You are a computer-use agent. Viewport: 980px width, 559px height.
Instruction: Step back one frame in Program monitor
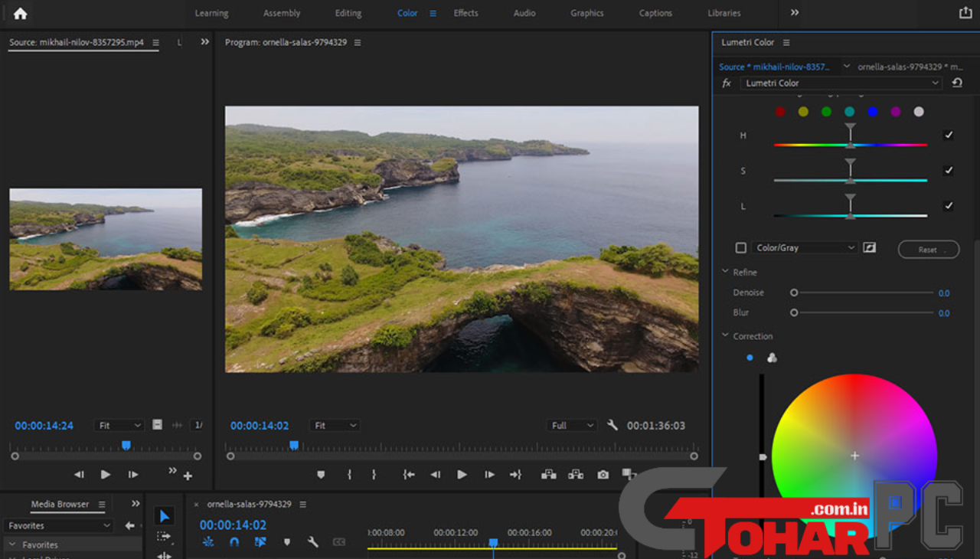(435, 475)
